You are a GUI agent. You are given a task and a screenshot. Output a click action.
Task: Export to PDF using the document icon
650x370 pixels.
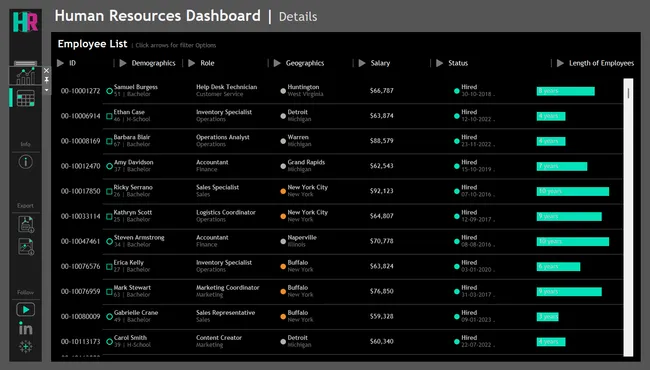(x=26, y=224)
